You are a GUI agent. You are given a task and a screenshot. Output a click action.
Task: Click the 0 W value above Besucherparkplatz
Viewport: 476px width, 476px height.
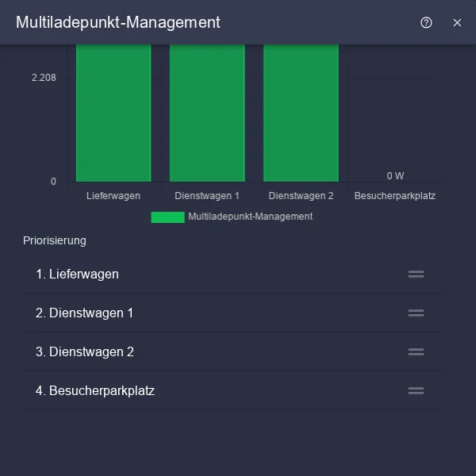click(395, 176)
